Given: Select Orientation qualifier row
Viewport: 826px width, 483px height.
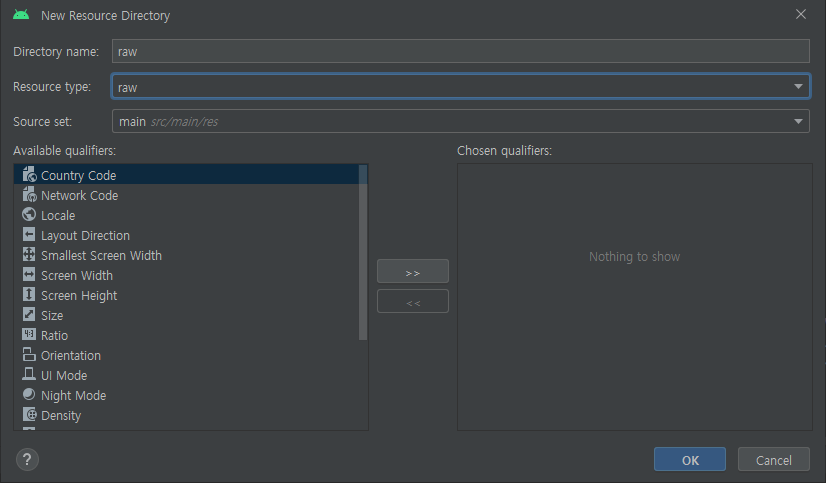Looking at the screenshot, I should [x=186, y=355].
